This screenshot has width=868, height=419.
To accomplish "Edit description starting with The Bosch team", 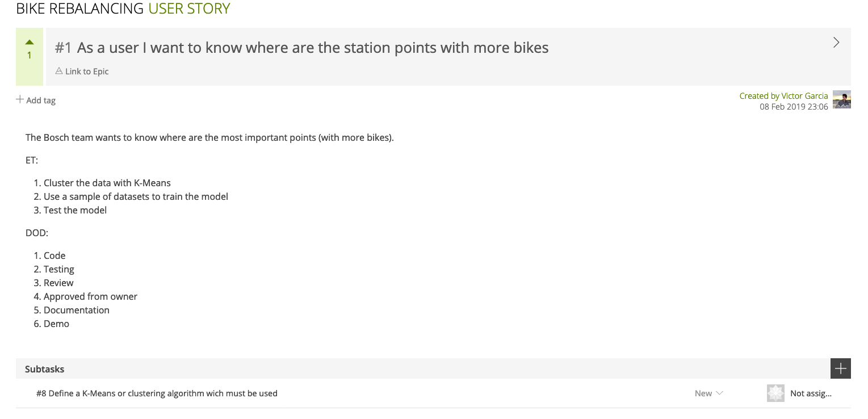I will coord(209,137).
